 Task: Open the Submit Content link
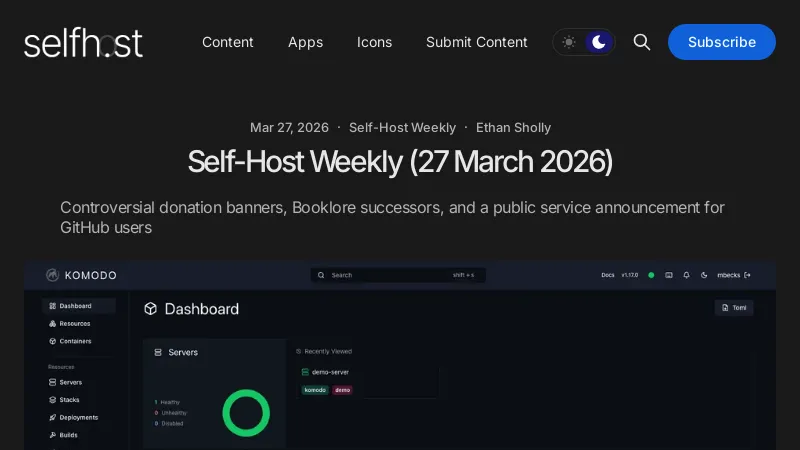coord(476,42)
